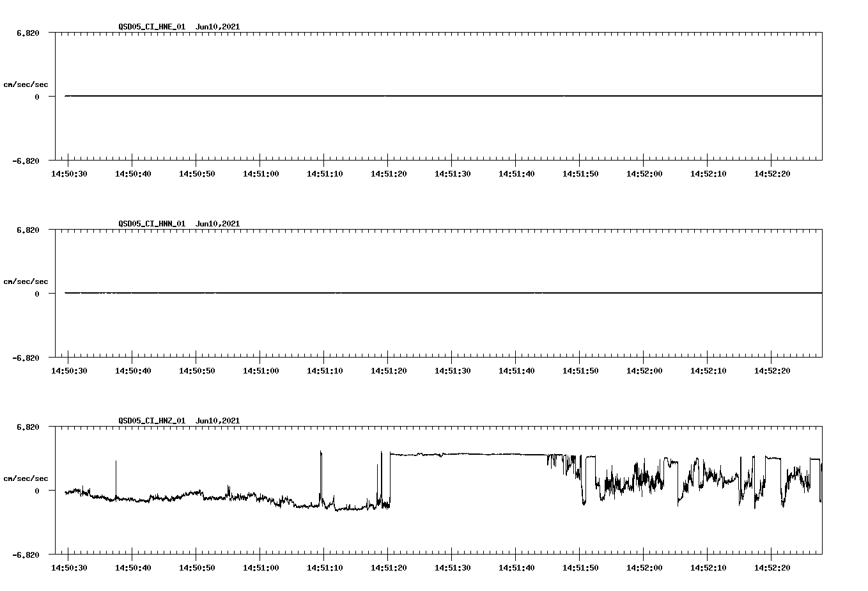
Task: Click the cm/sec/sec unit label on HNE plot
Action: (x=26, y=84)
